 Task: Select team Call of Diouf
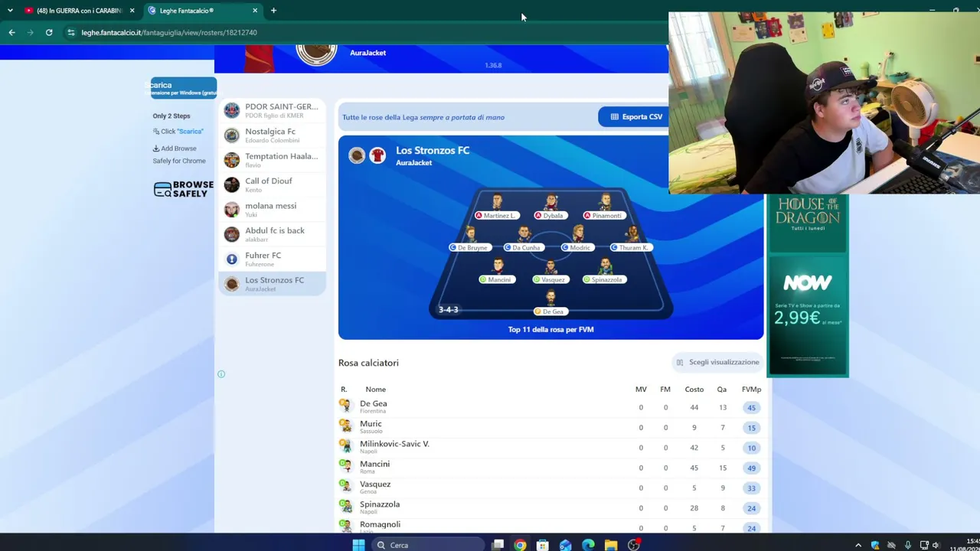tap(272, 184)
